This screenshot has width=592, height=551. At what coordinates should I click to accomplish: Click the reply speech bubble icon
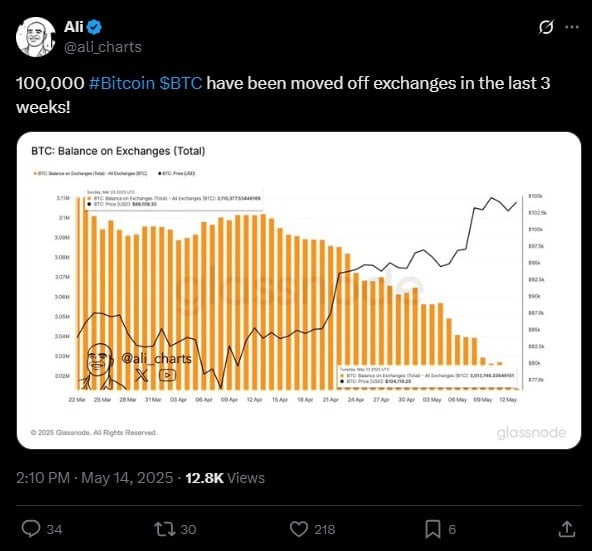coord(31,529)
